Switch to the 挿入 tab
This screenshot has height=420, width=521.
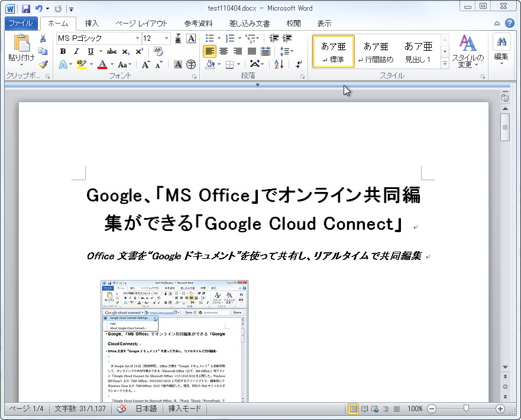click(92, 23)
